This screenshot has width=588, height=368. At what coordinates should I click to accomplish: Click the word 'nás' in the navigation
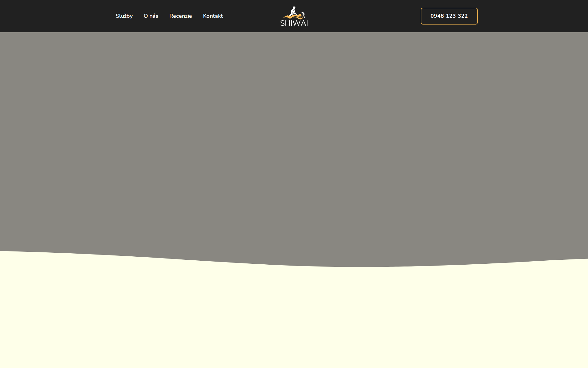(x=154, y=16)
